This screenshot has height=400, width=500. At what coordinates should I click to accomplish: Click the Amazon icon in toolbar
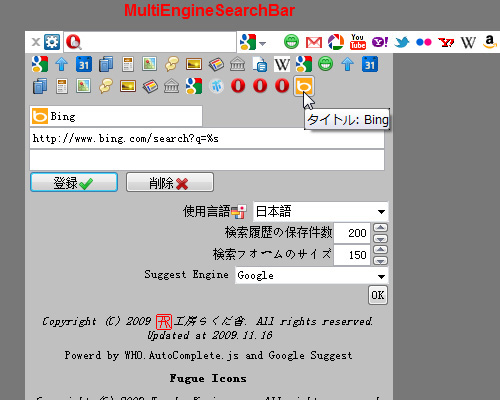[490, 42]
